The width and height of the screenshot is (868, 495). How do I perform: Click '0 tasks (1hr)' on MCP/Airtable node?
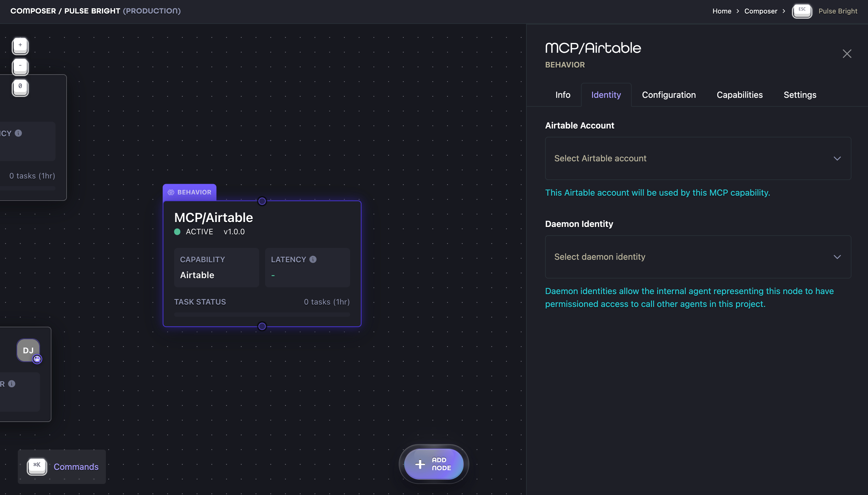click(327, 302)
